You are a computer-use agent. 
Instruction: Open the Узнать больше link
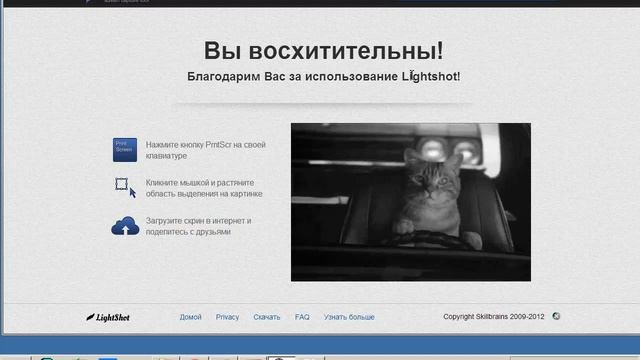pos(349,317)
